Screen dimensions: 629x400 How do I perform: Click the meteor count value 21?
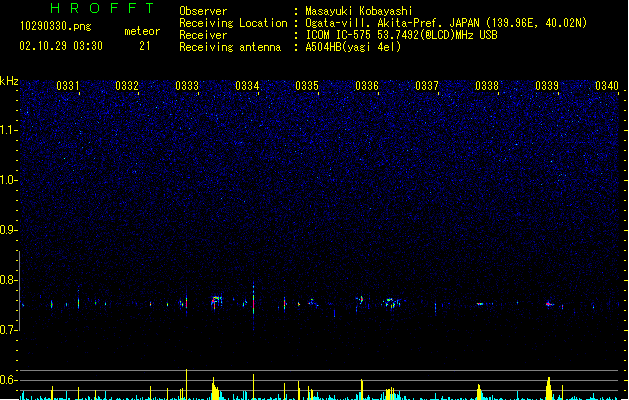click(145, 46)
